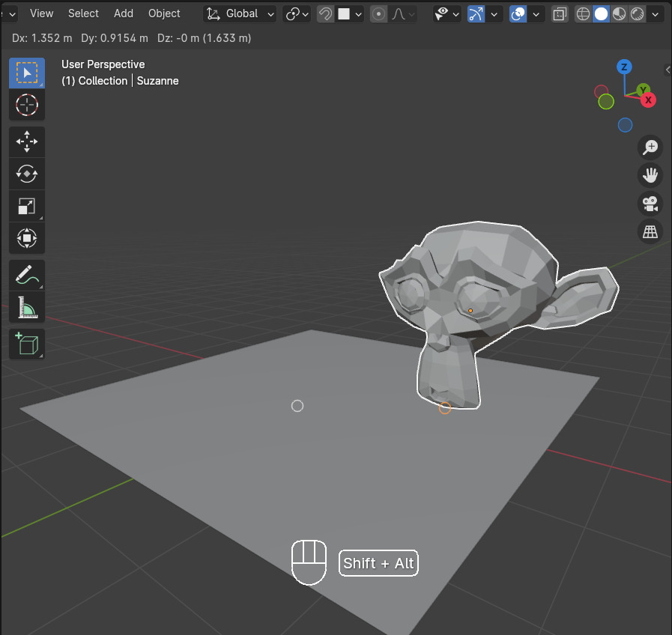Toggle show overlays button

click(x=518, y=14)
